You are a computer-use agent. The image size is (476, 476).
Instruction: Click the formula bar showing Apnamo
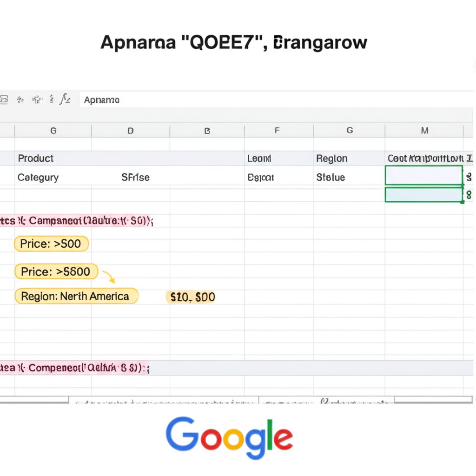[276, 99]
